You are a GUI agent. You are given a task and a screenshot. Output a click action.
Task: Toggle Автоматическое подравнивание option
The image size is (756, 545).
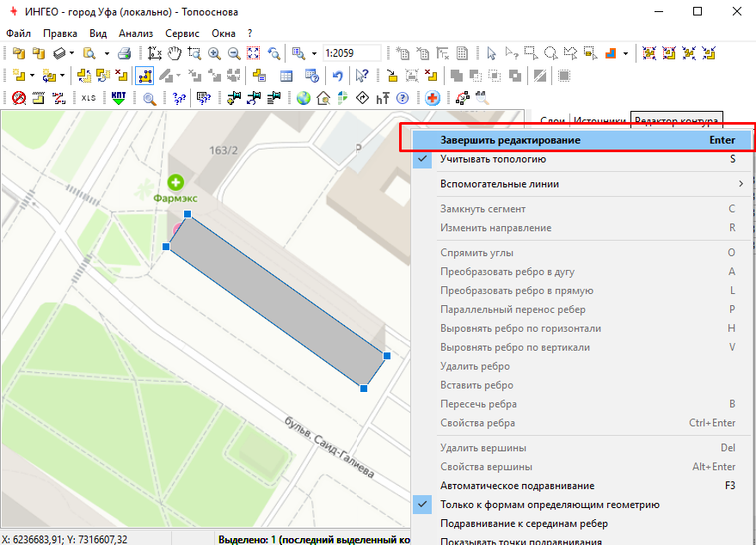(x=581, y=486)
